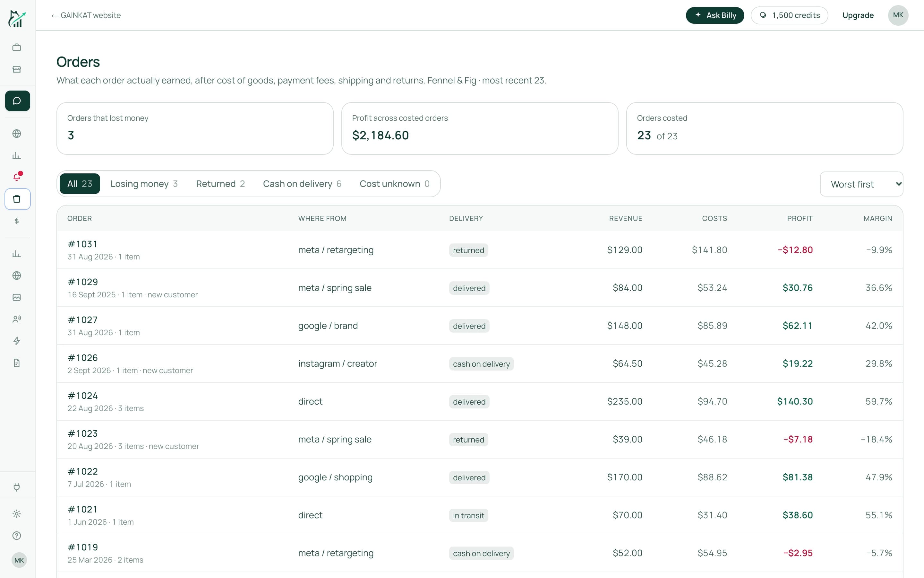The width and height of the screenshot is (924, 578).
Task: Click the lower bar chart sidebar icon
Action: (17, 254)
